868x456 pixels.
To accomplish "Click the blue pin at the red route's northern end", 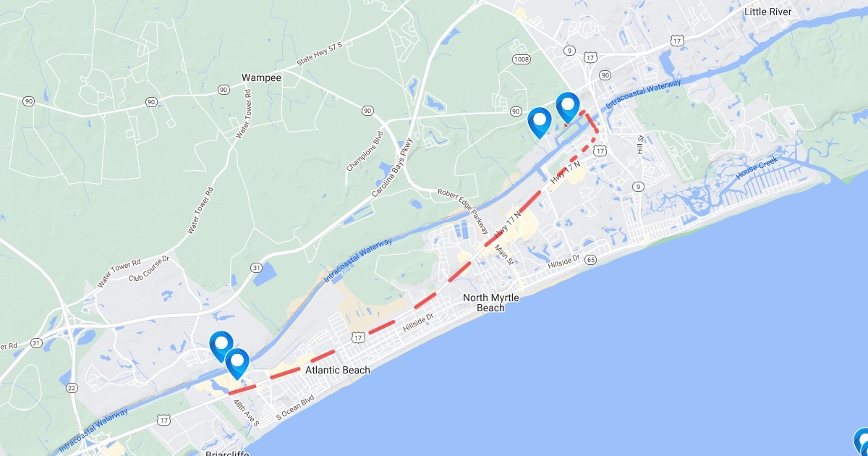I will pyautogui.click(x=568, y=107).
